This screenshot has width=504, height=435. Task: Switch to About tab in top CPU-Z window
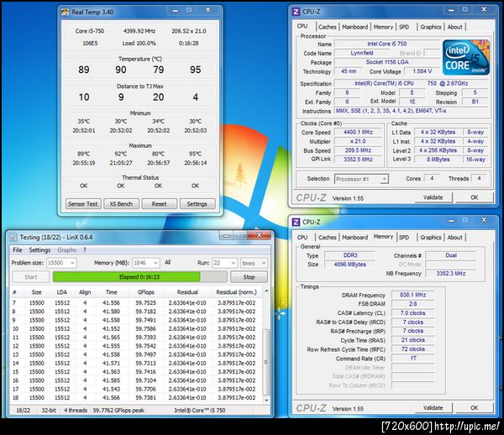454,27
